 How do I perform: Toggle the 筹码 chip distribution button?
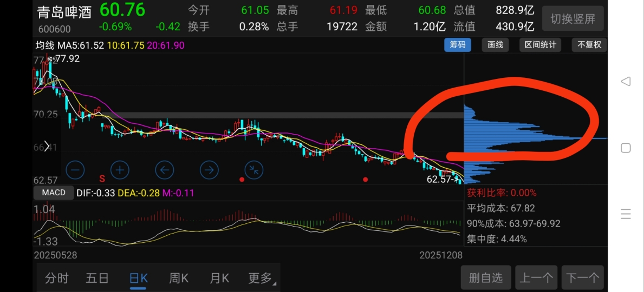tap(458, 45)
